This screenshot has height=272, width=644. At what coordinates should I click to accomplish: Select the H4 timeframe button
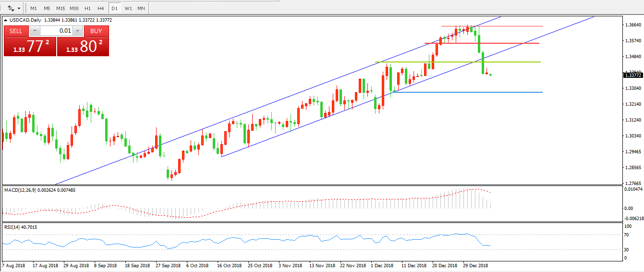tap(100, 8)
